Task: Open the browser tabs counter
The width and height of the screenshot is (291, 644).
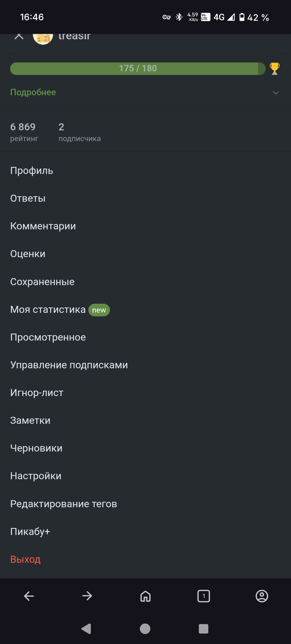Action: pyautogui.click(x=204, y=596)
